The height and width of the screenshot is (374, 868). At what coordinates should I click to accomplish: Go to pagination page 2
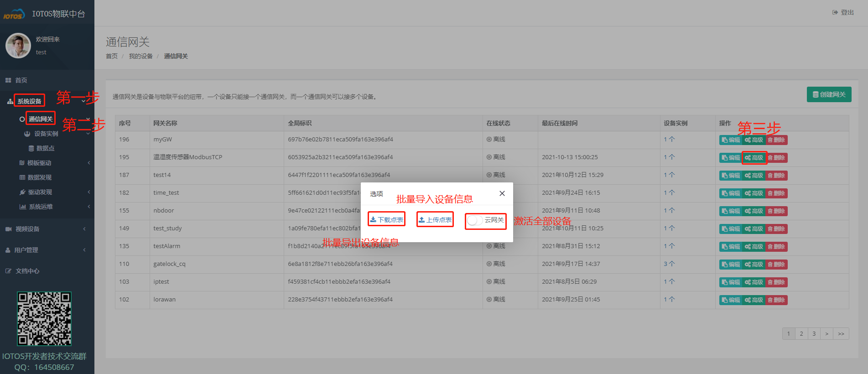801,334
